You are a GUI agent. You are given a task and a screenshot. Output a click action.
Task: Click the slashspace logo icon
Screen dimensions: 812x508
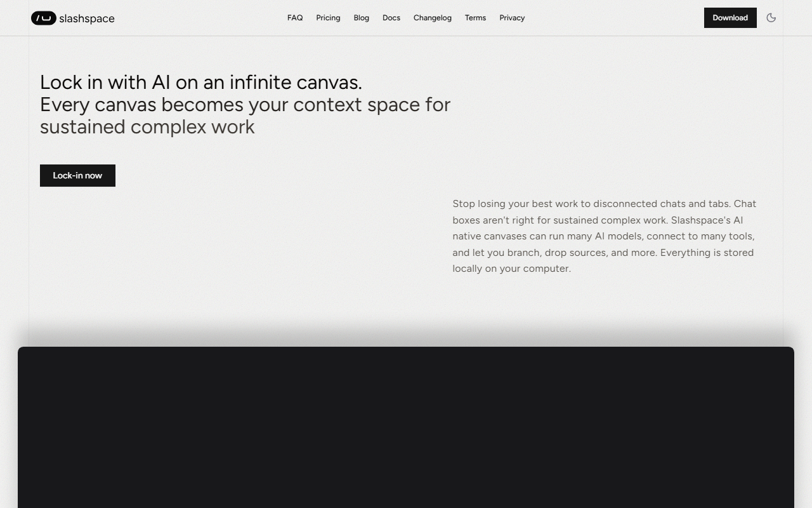[44, 18]
